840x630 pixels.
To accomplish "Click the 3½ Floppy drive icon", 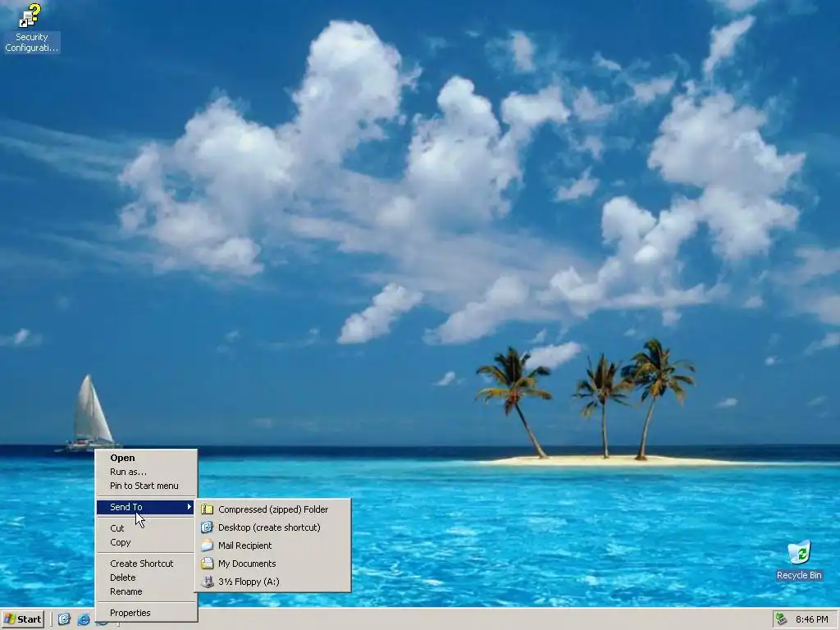I will [208, 582].
